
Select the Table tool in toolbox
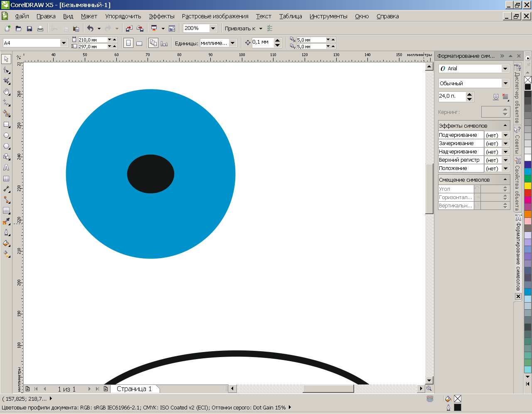(6, 178)
